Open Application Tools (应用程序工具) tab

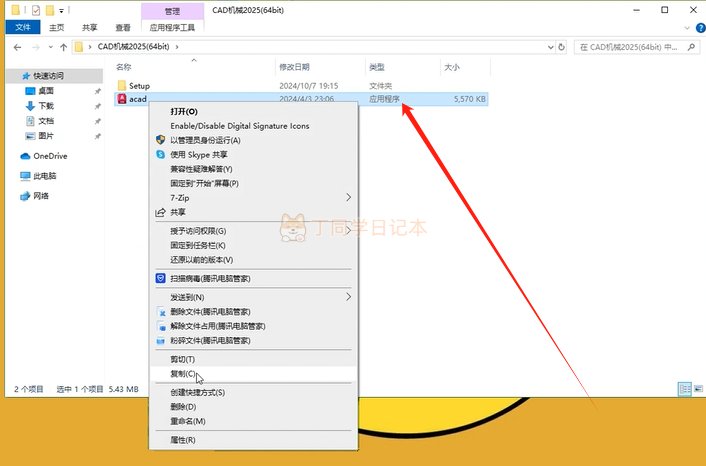[172, 27]
